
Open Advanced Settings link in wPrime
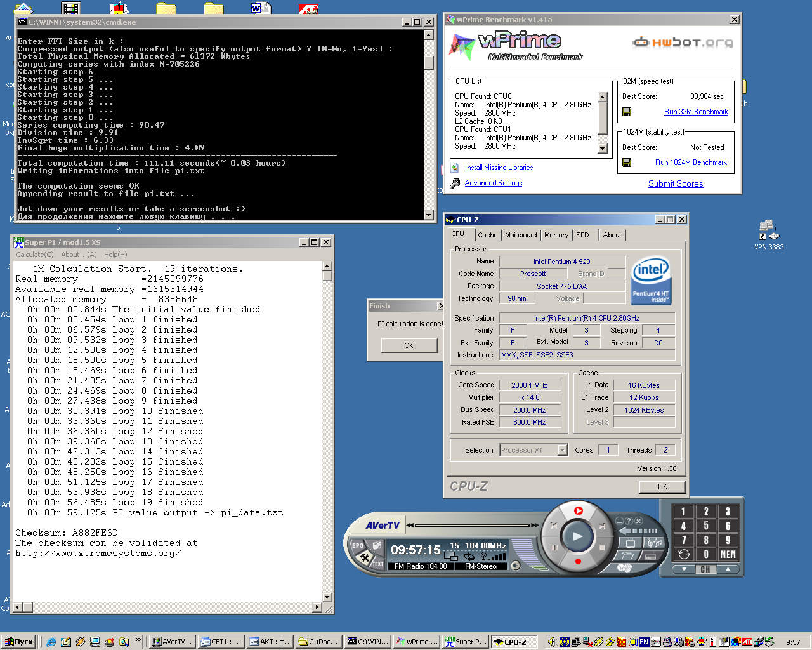click(x=494, y=183)
